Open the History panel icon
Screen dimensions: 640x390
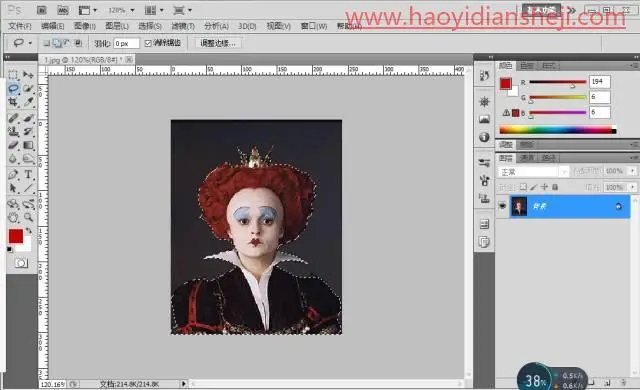tap(484, 76)
